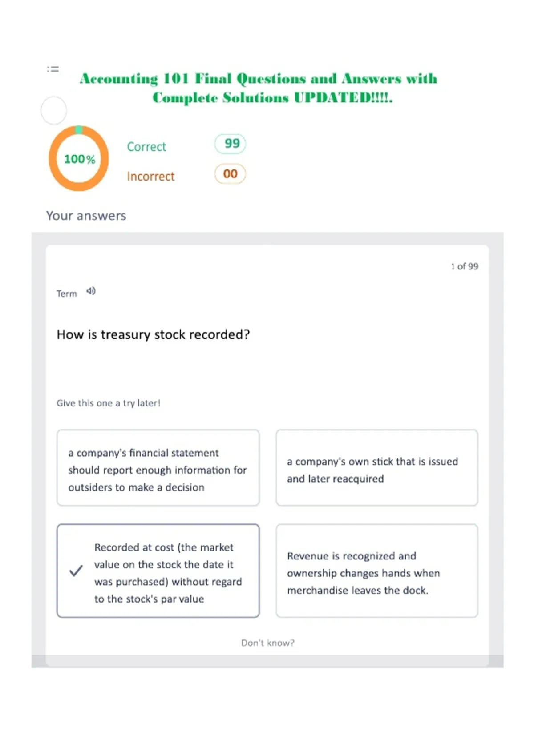Select 'a company's own stick' answer

tap(377, 467)
